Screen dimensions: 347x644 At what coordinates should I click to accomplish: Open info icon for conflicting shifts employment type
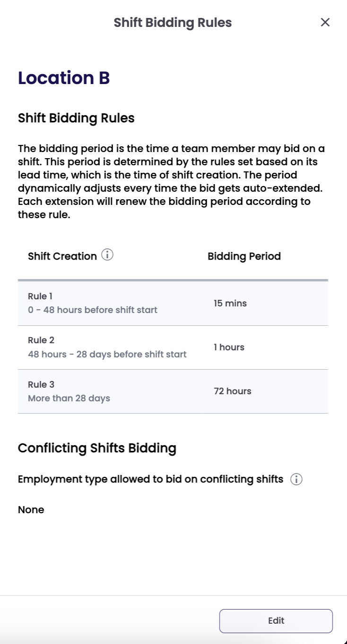pos(296,480)
